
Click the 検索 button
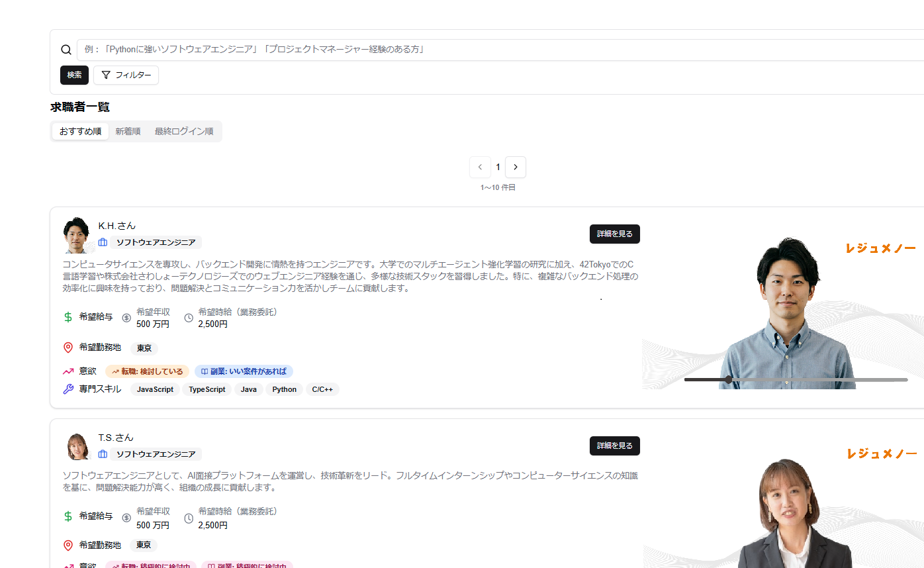[x=74, y=75]
